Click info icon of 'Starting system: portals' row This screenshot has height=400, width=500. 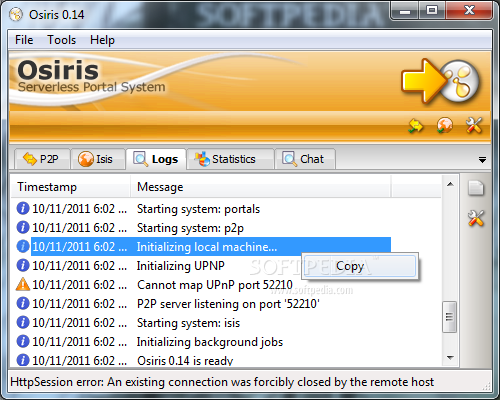23,208
